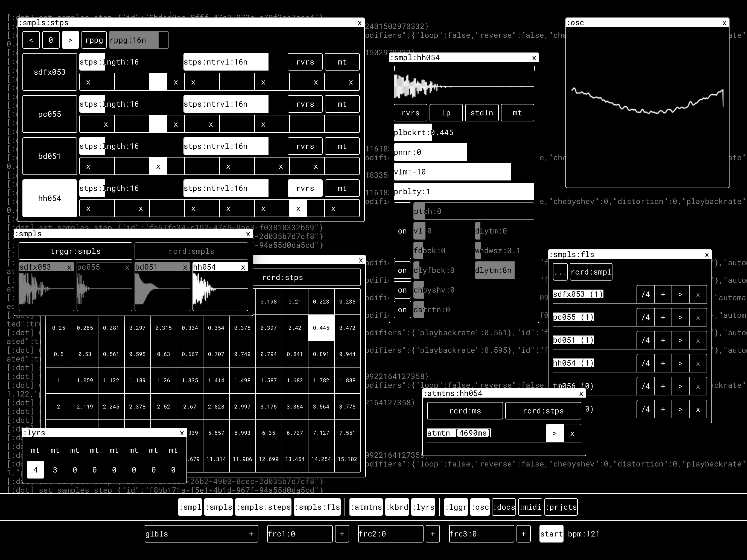
Task: Toggle the lp loop button in smpl:hh054
Action: pos(446,113)
